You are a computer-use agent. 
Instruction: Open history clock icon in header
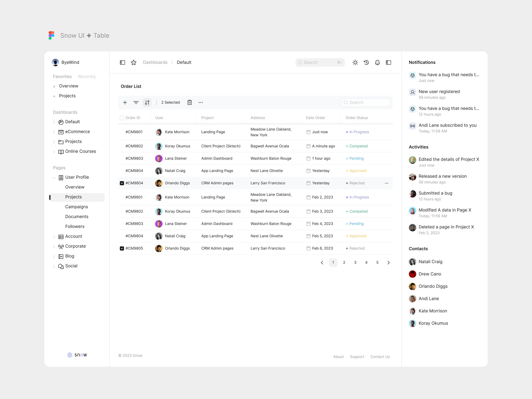[x=366, y=63]
